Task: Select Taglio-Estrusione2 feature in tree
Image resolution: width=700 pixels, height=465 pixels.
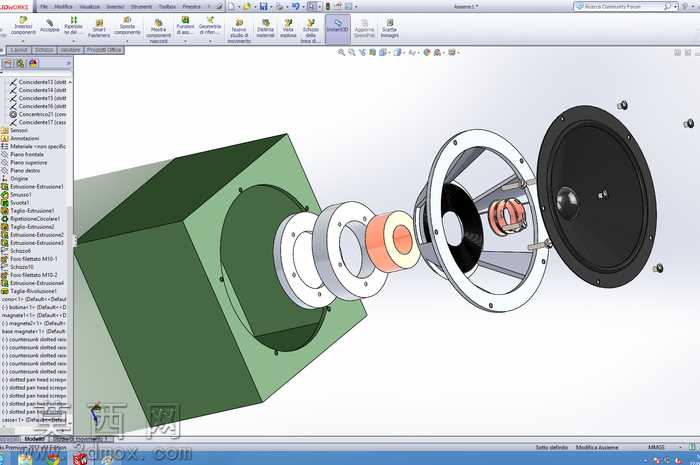Action: [28, 227]
